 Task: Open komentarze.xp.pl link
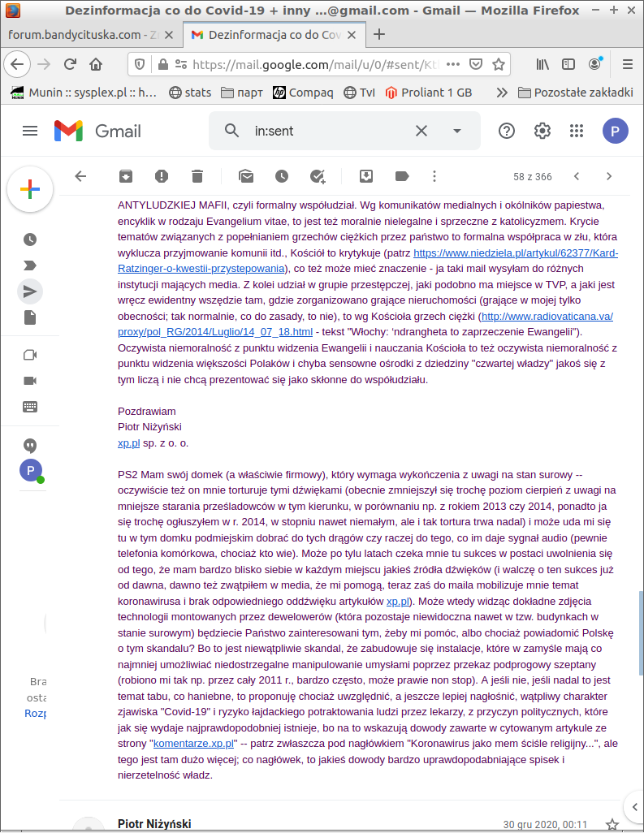click(193, 743)
